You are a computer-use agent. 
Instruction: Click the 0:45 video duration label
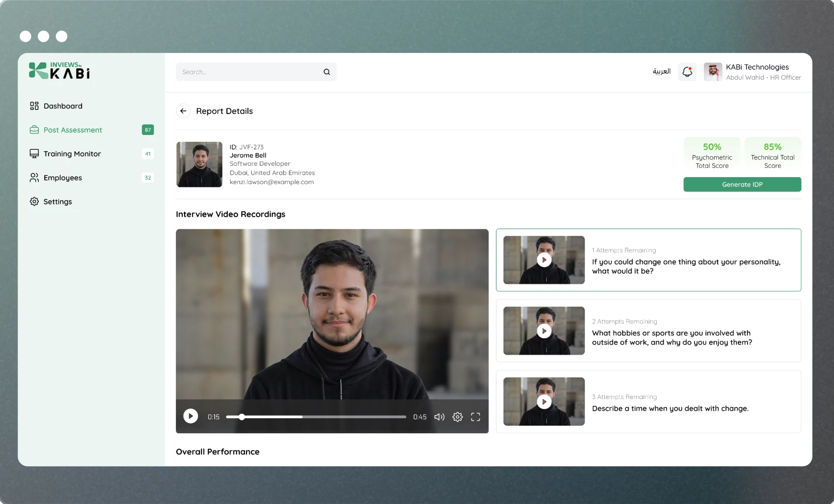tap(420, 417)
